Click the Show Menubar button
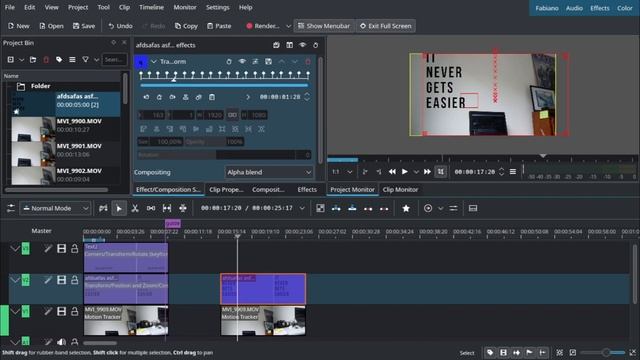This screenshot has height=360, width=640. 324,26
